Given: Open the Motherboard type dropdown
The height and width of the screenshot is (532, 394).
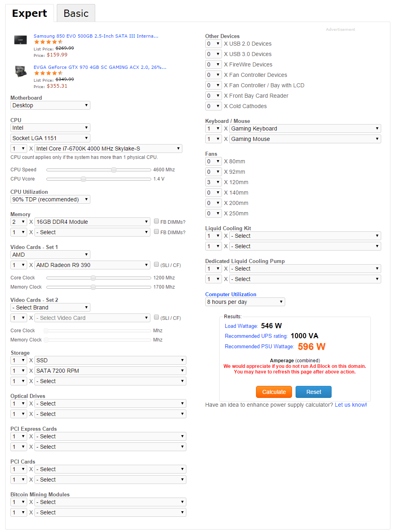Looking at the screenshot, I should (50, 105).
